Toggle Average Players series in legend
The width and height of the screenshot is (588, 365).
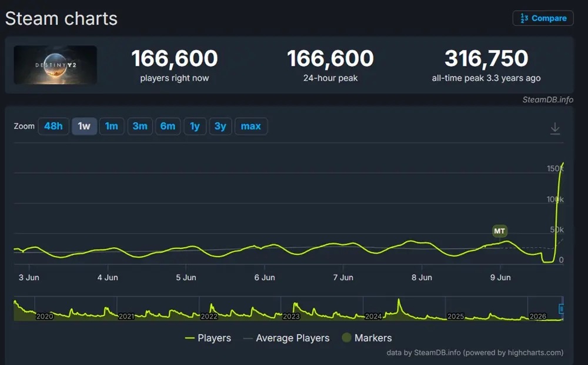point(286,338)
